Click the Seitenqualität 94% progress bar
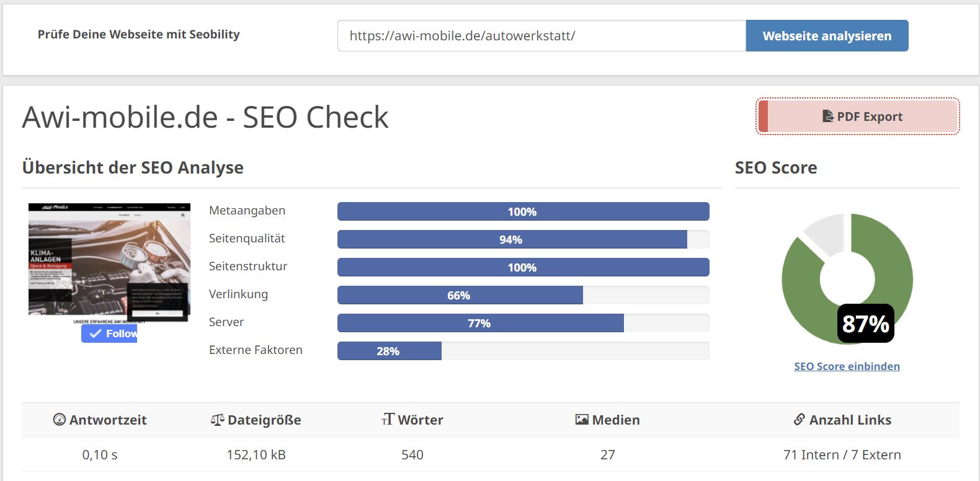This screenshot has width=980, height=481. pos(523,239)
